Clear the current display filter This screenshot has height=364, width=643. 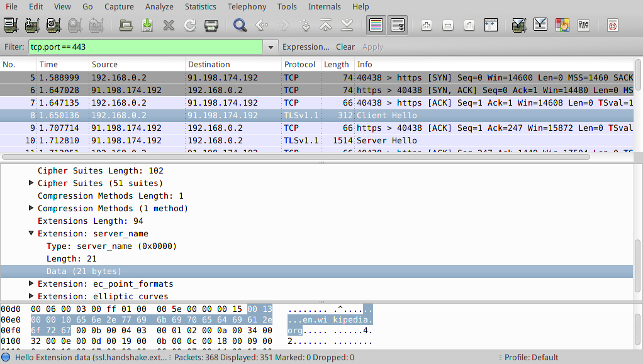345,47
